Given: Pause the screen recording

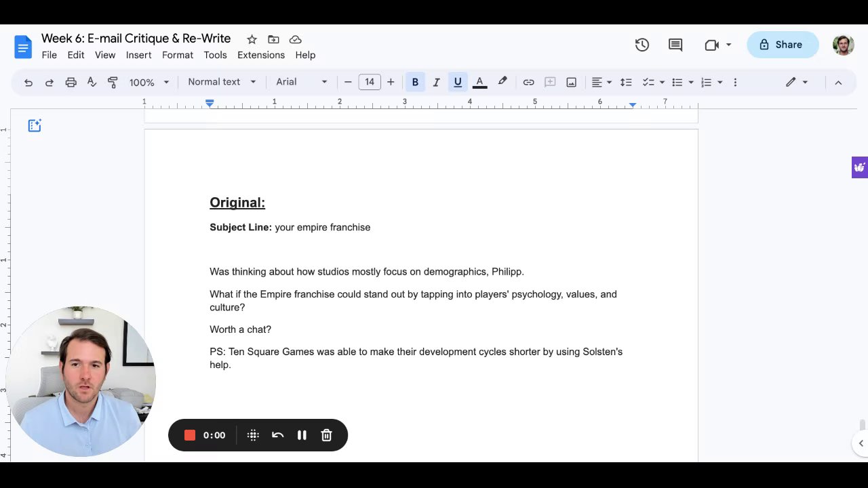Looking at the screenshot, I should click(x=302, y=435).
